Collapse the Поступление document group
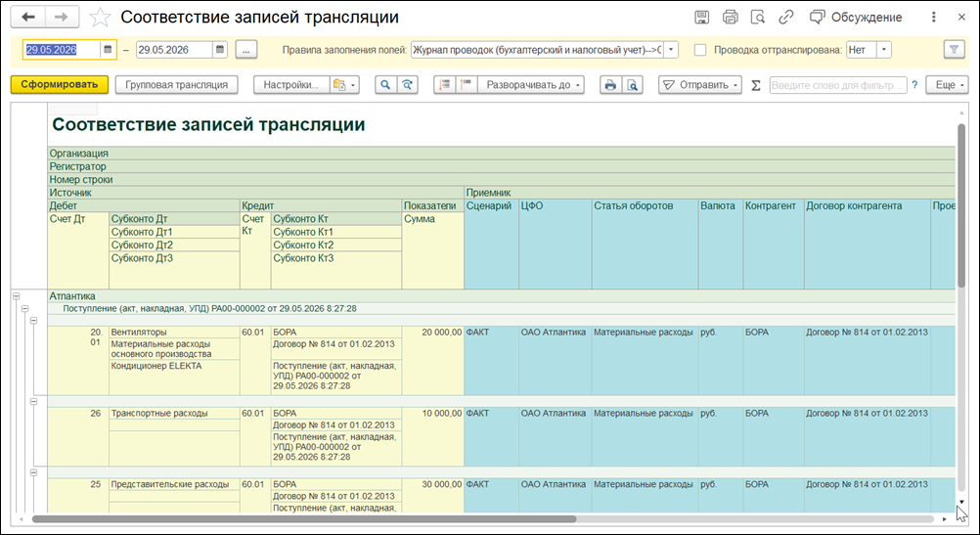The width and height of the screenshot is (980, 535). pyautogui.click(x=25, y=309)
